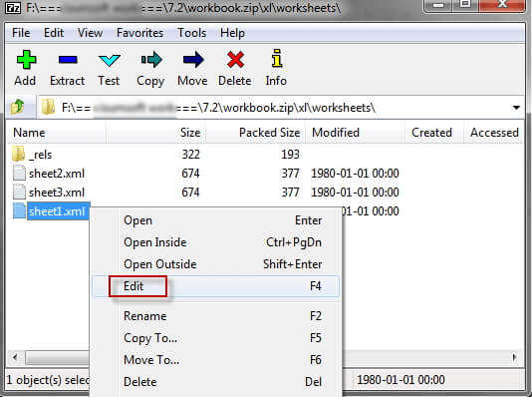
Task: Click the status bar selected objects text
Action: [x=48, y=380]
